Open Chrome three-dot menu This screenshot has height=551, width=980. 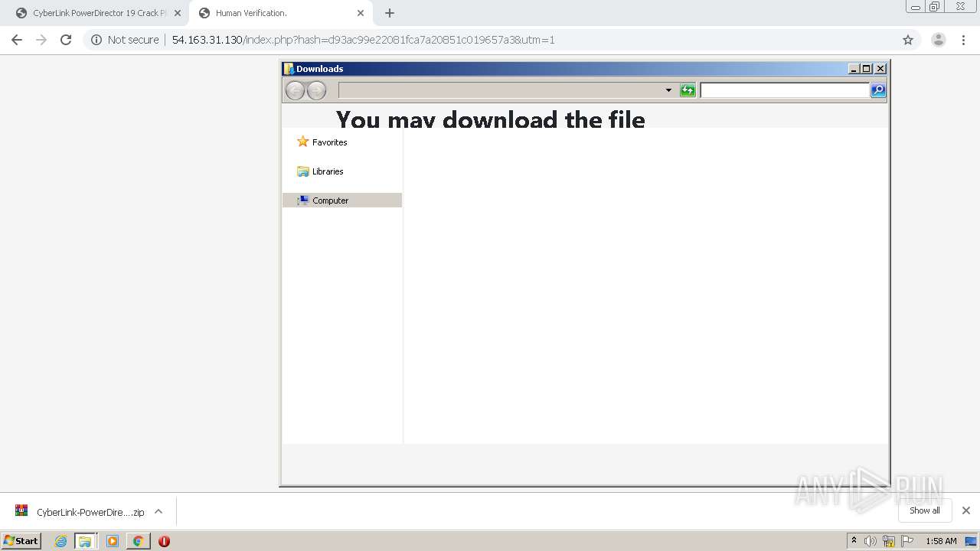pyautogui.click(x=963, y=40)
